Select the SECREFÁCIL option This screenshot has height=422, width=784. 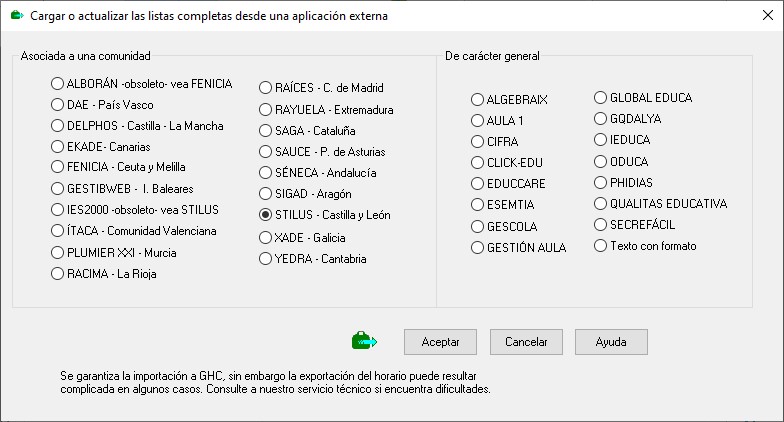(634, 224)
